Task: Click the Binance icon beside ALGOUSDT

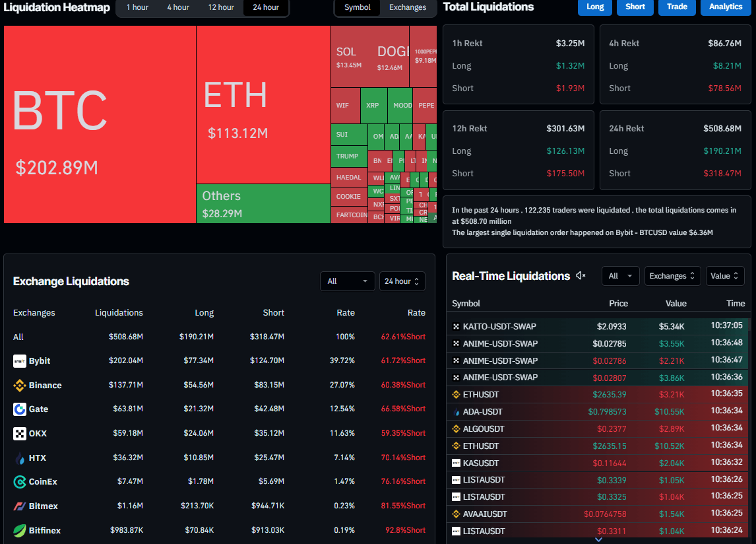Action: coord(456,429)
